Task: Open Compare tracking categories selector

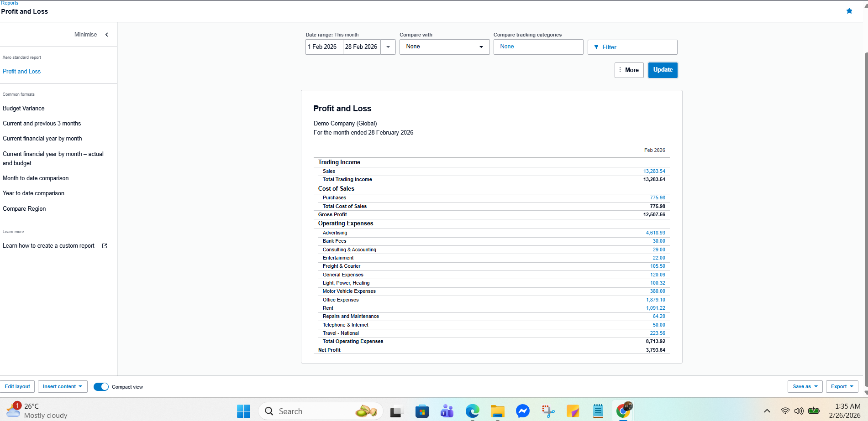Action: (538, 47)
